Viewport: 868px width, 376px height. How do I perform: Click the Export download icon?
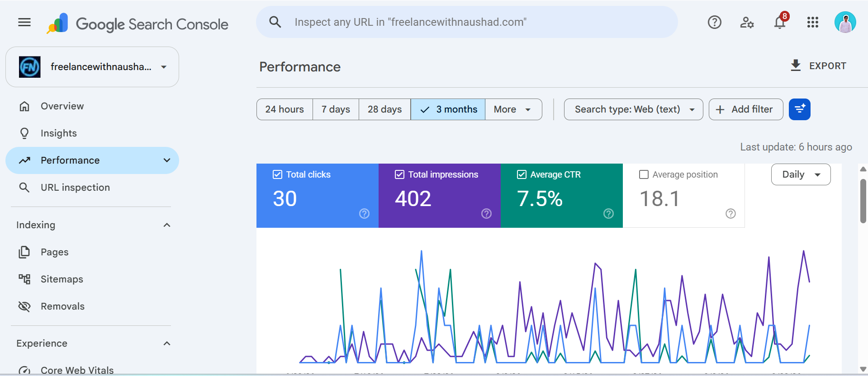click(796, 66)
